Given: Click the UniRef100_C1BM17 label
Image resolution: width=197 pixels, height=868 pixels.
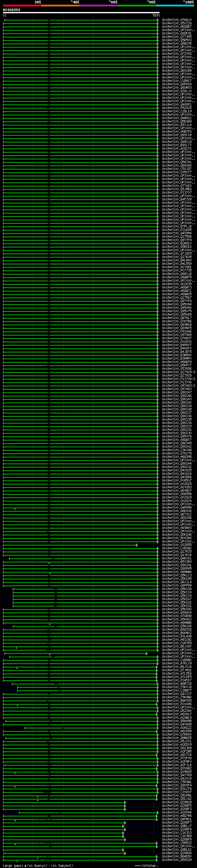Looking at the screenshot, I should (x=177, y=81).
